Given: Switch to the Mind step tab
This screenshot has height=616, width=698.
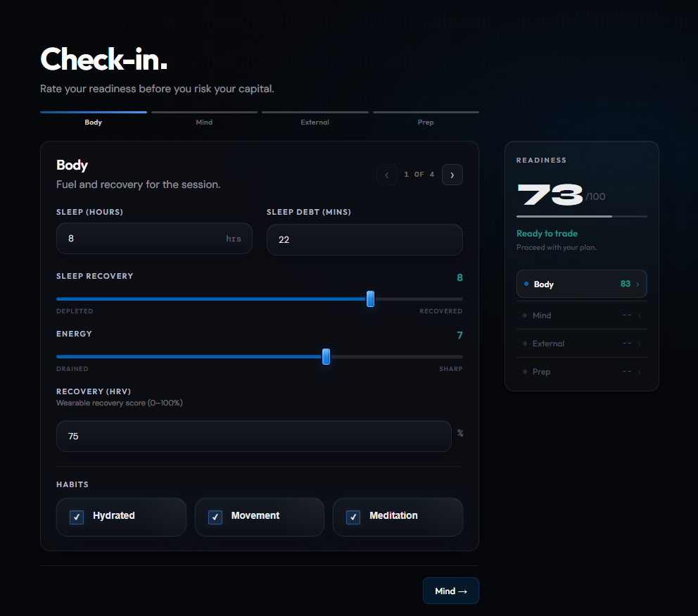Looking at the screenshot, I should [x=204, y=118].
